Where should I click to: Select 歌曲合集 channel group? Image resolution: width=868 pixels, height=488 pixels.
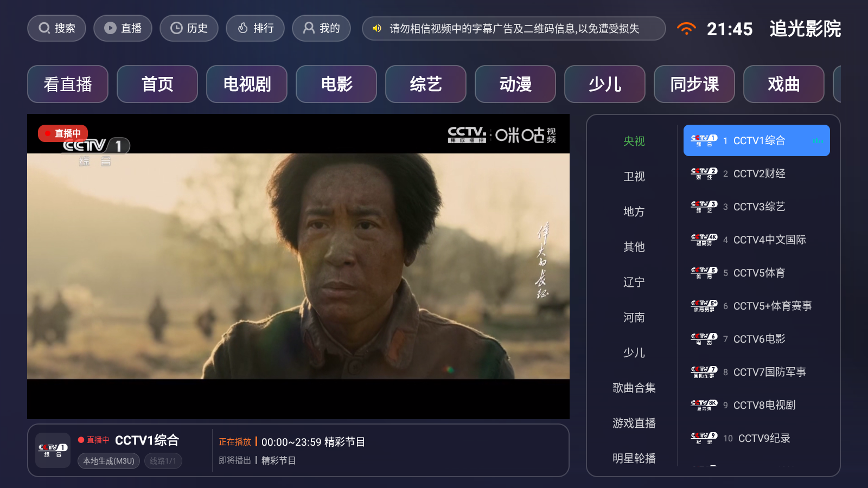click(x=634, y=388)
